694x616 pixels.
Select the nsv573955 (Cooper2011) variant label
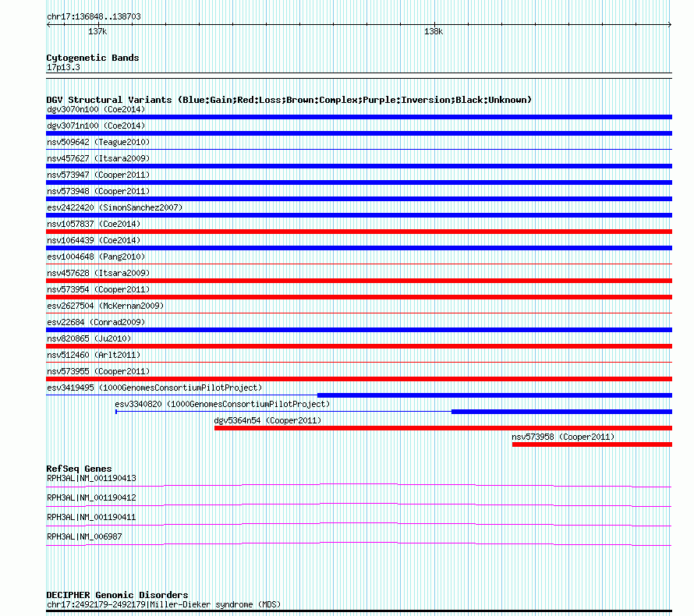point(98,371)
